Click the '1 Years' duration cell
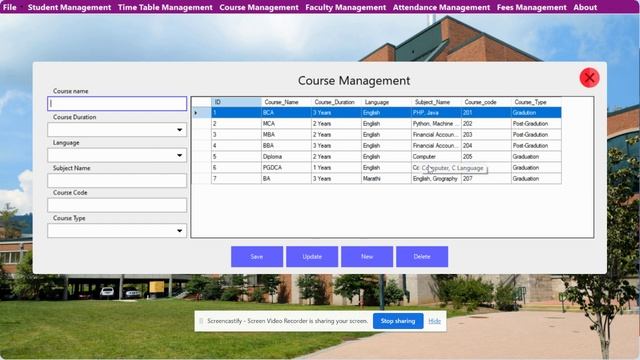Viewport: 640px width, 360px height. 336,168
